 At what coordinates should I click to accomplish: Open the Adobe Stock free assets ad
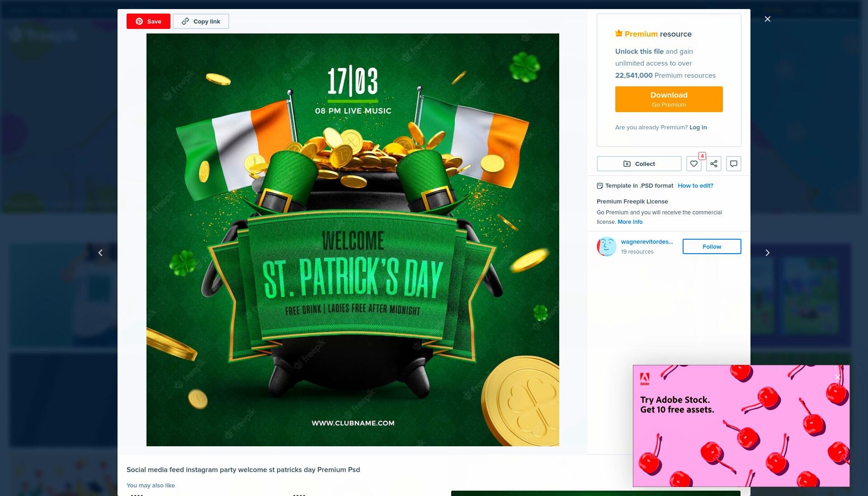[741, 426]
